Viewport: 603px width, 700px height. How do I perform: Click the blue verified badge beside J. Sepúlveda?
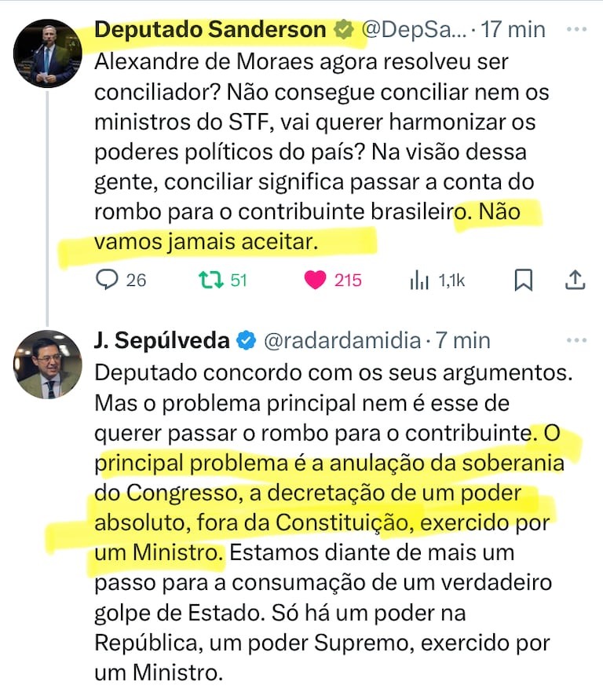point(246,340)
